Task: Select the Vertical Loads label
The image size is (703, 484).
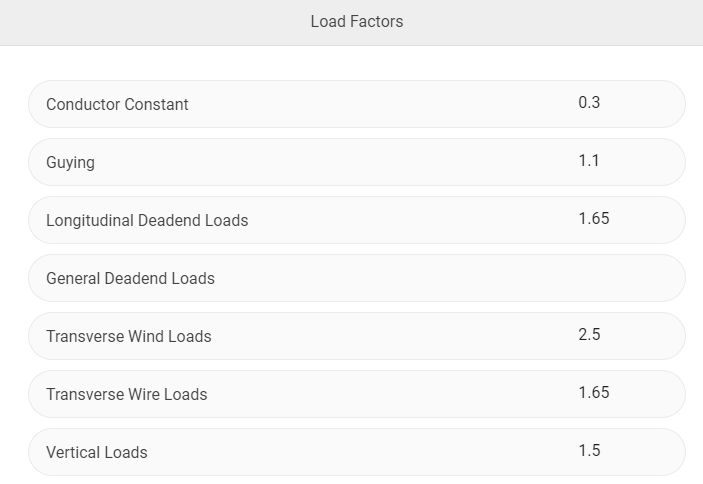Action: point(96,452)
